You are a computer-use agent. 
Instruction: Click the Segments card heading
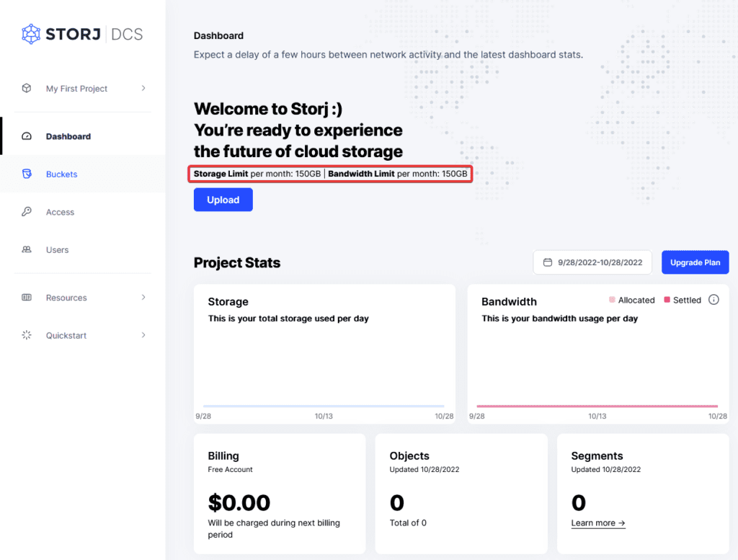[x=597, y=455]
